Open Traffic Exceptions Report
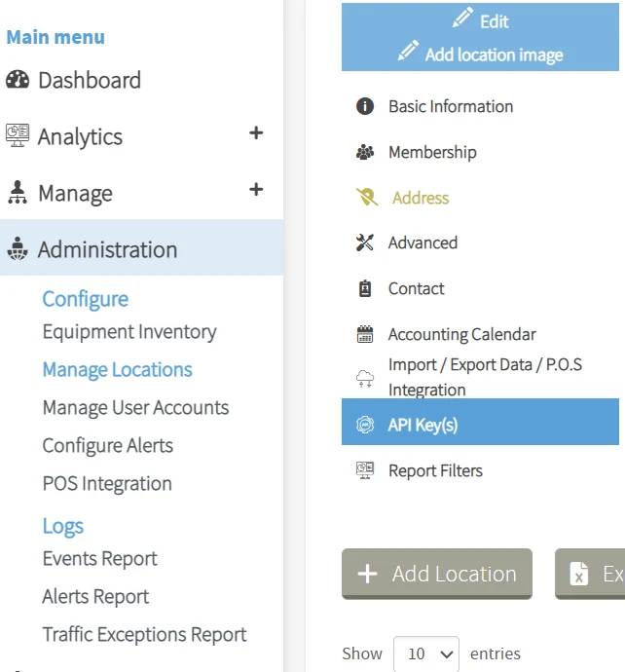Viewport: 625px width, 672px height. (x=144, y=634)
